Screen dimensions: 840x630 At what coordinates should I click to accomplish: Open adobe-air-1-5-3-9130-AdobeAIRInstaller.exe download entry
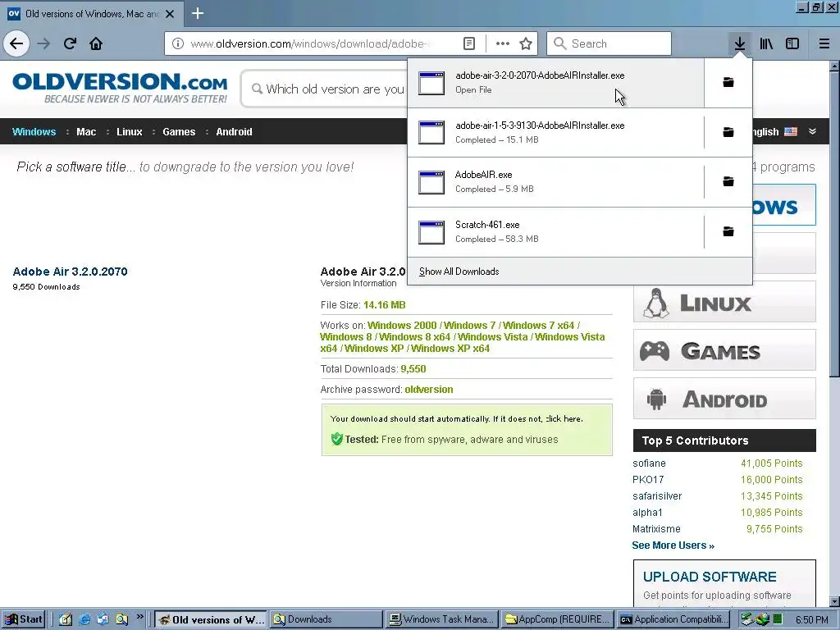pos(556,132)
